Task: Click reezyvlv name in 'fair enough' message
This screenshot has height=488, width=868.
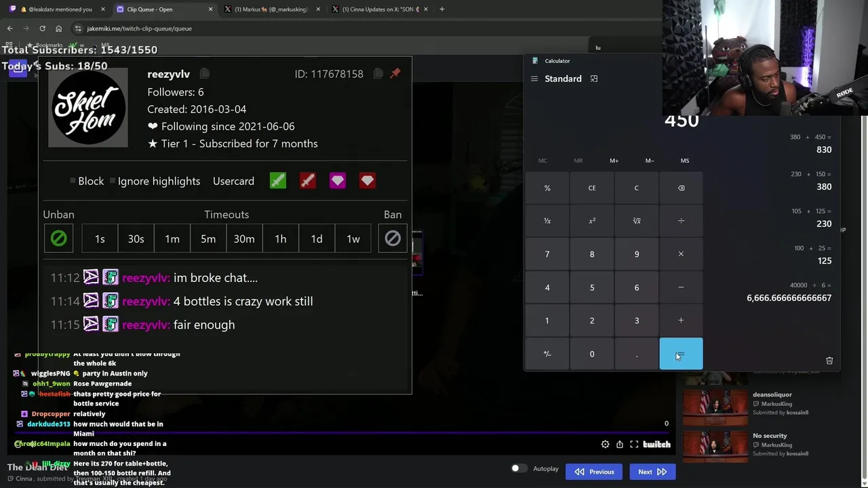Action: coord(146,325)
